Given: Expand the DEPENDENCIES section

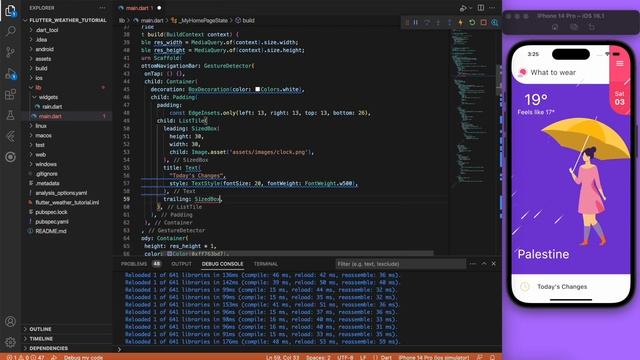Looking at the screenshot, I should point(48,348).
